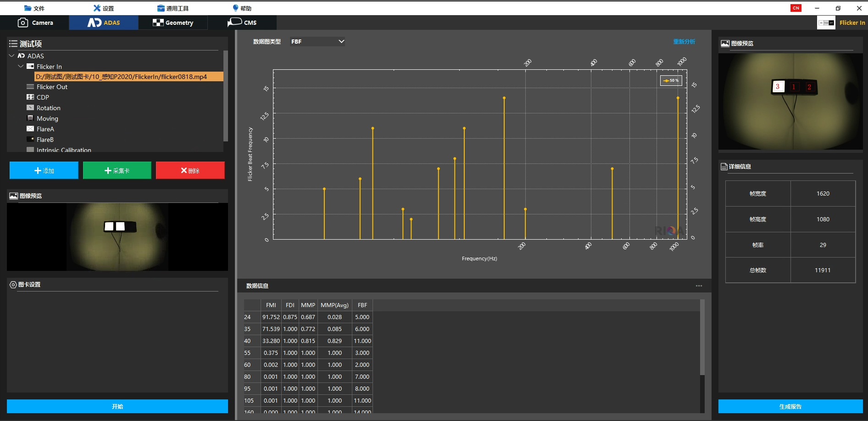Click the data table vertical scrollbar
Screen dimensions: 868x421
click(702, 337)
